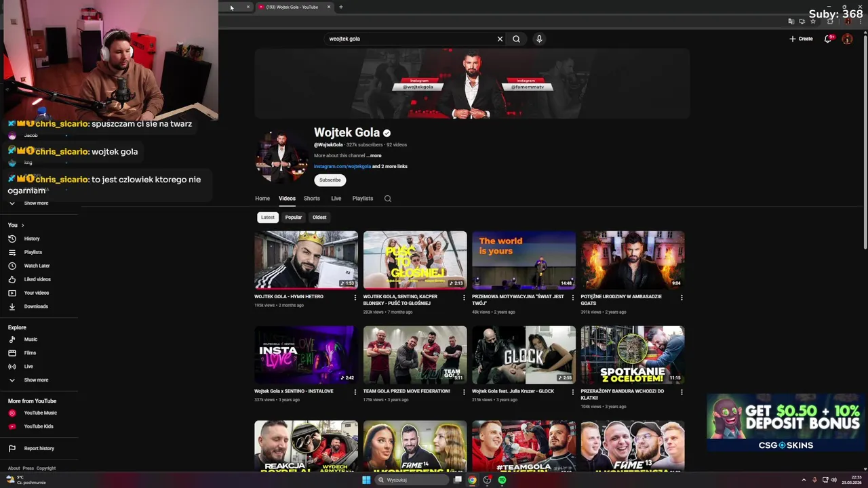Open SPOTKANIE Z OCELOTEM video thumbnail
This screenshot has width=868, height=488.
633,355
